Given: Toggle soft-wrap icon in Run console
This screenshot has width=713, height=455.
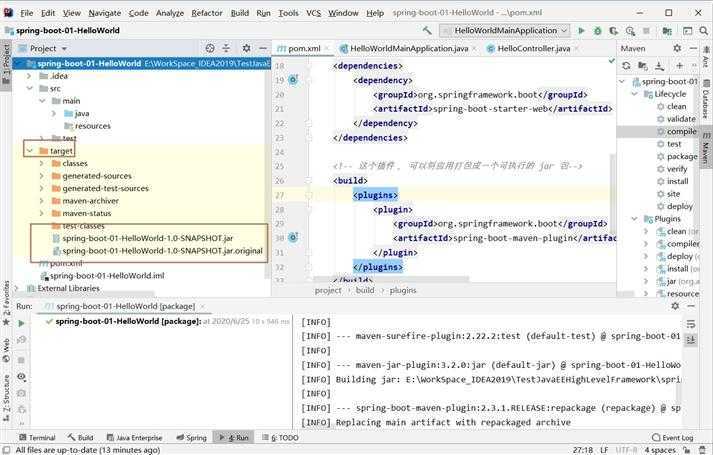Looking at the screenshot, I should point(691,324).
